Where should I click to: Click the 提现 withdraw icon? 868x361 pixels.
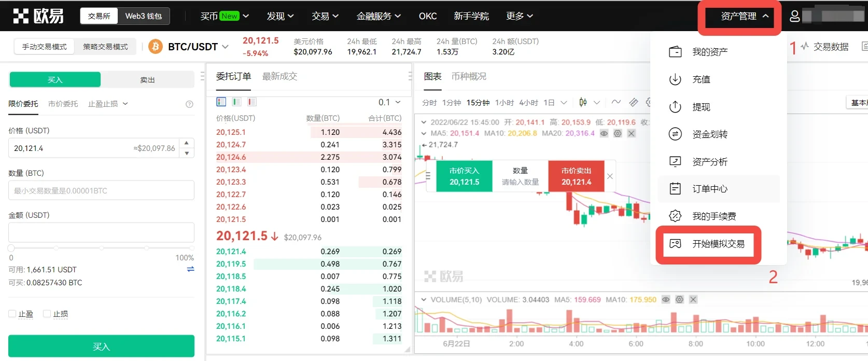click(x=675, y=107)
